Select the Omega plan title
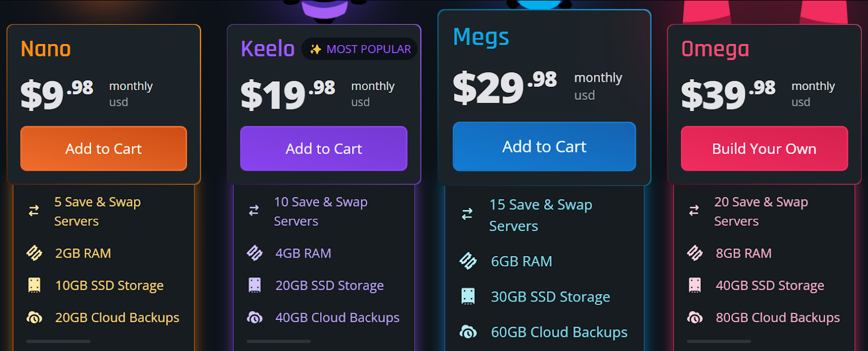This screenshot has width=868, height=351. click(x=715, y=49)
